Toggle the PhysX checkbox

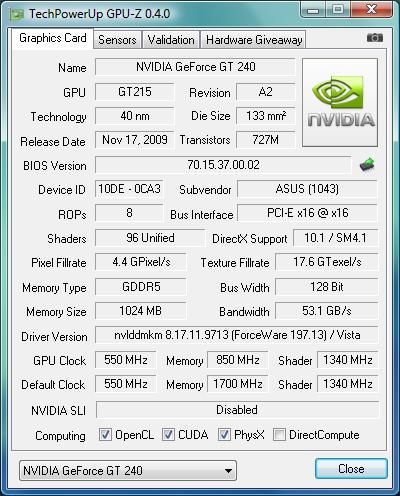click(224, 434)
